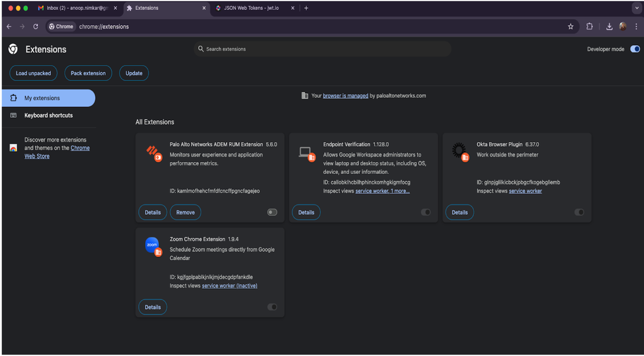The image size is (644, 356).
Task: Click the Chrome profile avatar
Action: [622, 27]
